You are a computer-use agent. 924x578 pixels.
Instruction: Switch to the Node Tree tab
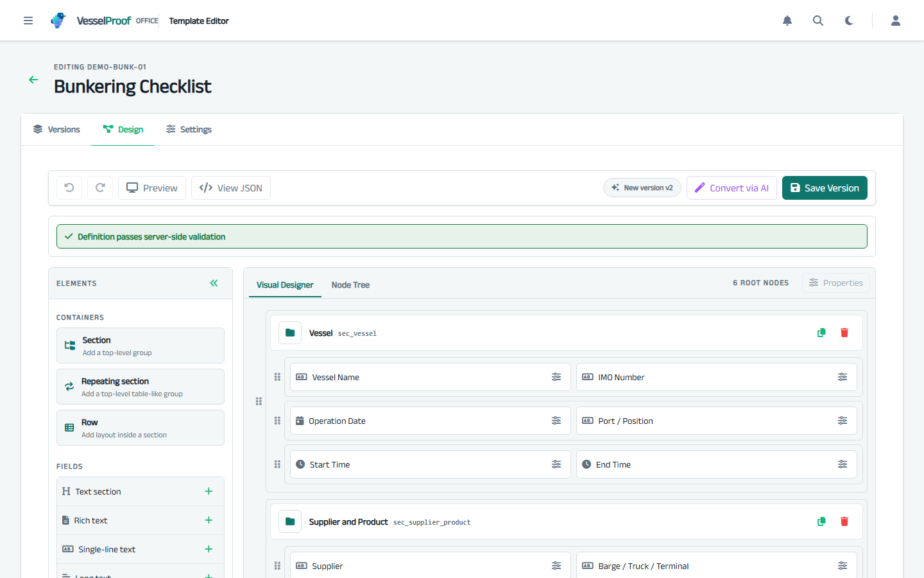[x=350, y=285]
